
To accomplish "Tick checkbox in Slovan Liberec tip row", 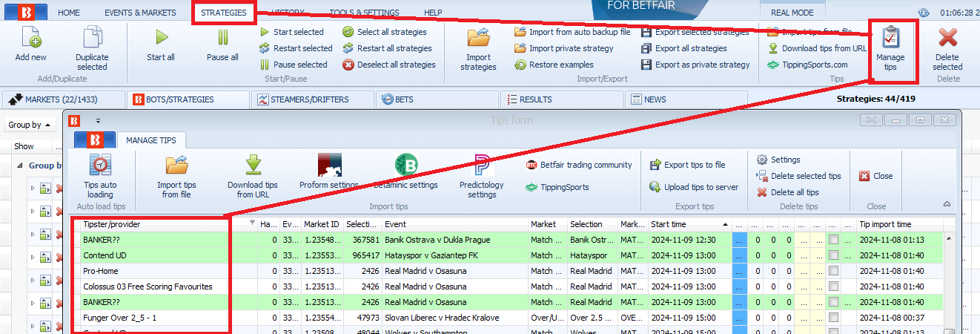I will point(834,318).
